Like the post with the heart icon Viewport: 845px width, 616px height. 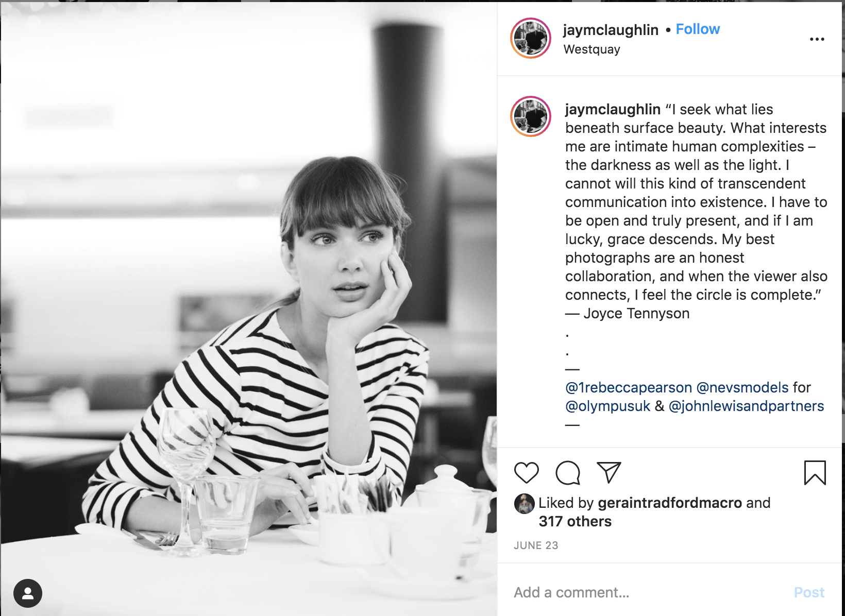coord(526,473)
